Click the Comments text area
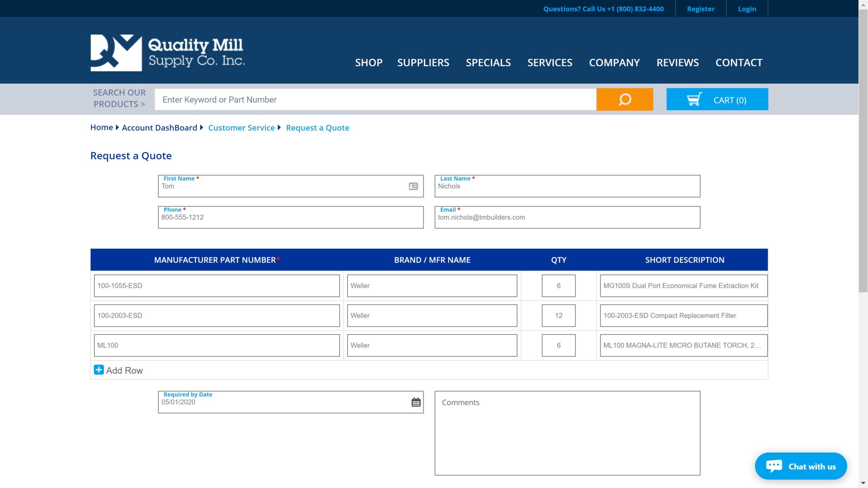This screenshot has height=488, width=868. point(567,433)
